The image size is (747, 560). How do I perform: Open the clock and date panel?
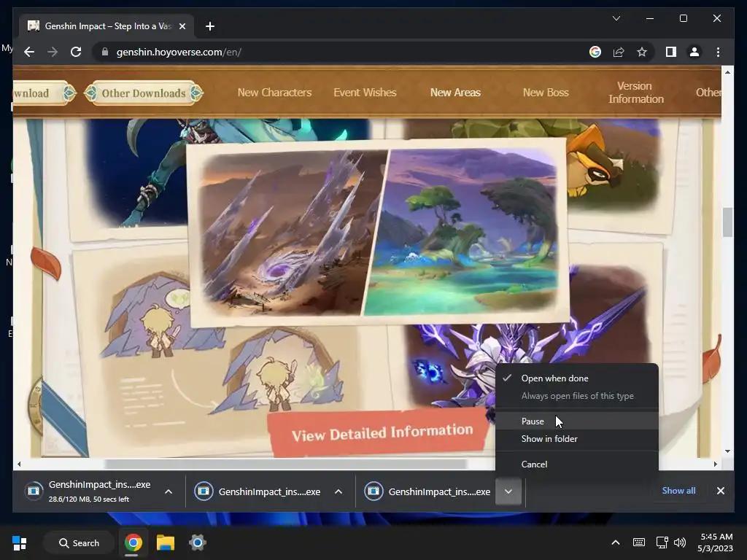(716, 542)
